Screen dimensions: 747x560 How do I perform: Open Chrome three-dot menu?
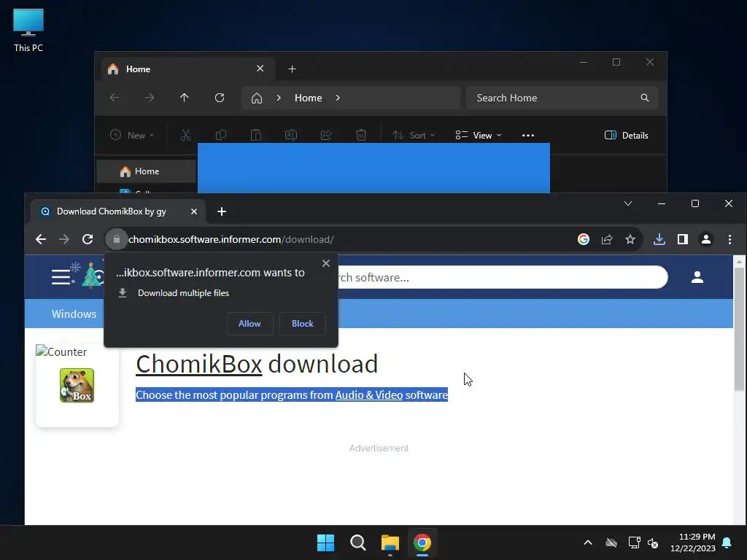[729, 239]
